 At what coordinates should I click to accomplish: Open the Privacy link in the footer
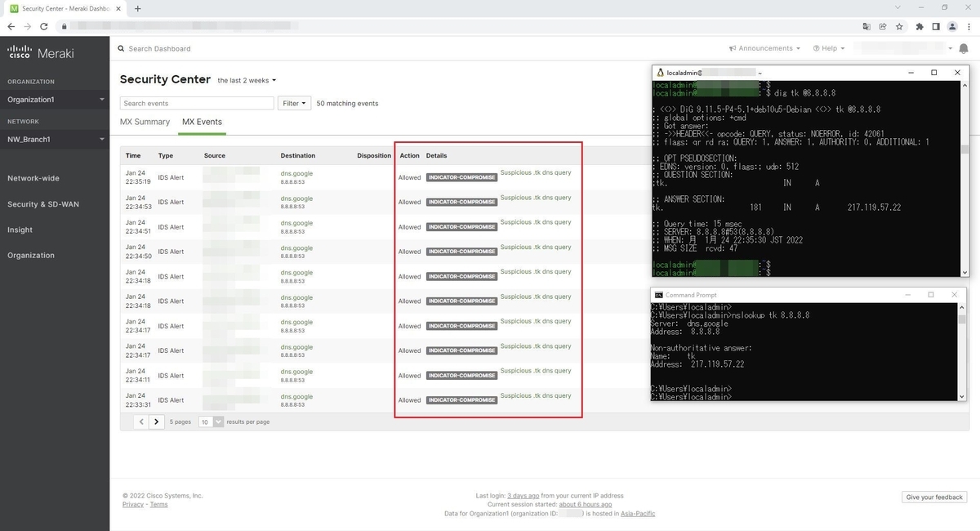[x=132, y=504]
